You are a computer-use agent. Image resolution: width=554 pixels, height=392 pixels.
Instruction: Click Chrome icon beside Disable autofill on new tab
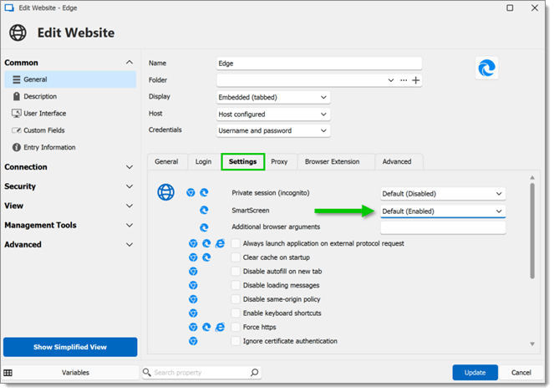pos(193,272)
